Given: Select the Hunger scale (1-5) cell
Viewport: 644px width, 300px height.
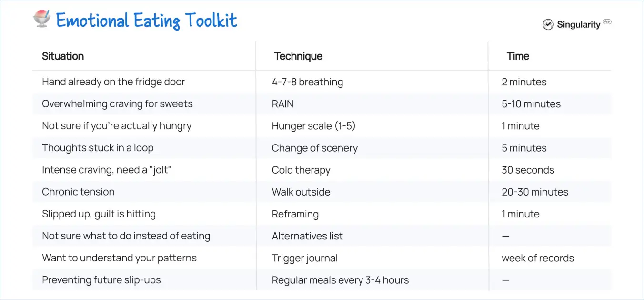Looking at the screenshot, I should click(313, 126).
